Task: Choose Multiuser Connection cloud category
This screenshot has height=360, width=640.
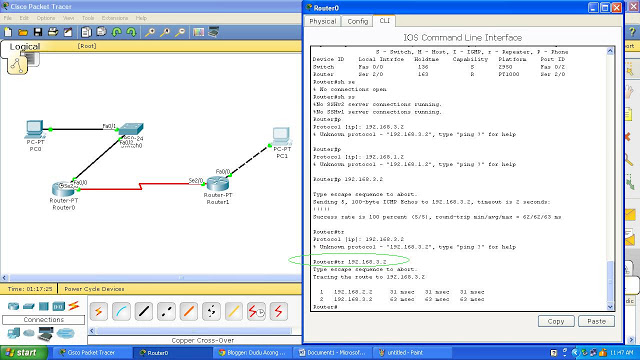Action: click(65, 333)
